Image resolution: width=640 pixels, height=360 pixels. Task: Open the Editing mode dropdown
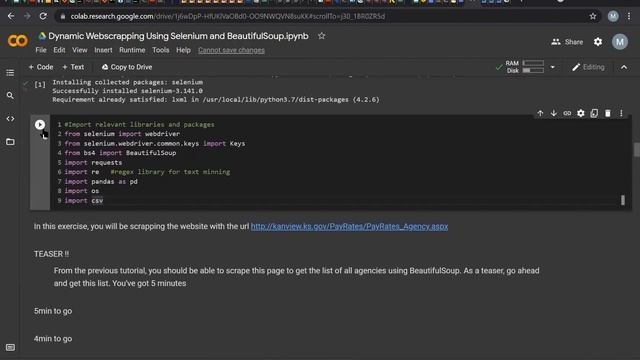pyautogui.click(x=588, y=67)
